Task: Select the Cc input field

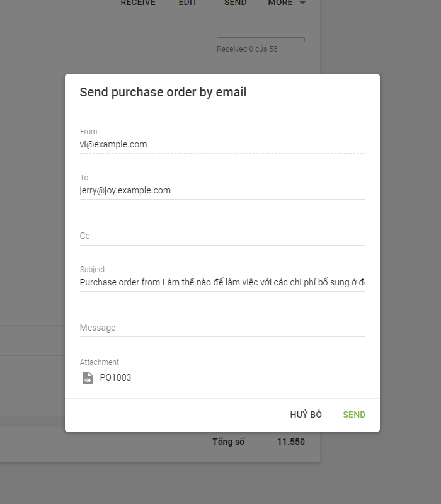Action: click(222, 236)
